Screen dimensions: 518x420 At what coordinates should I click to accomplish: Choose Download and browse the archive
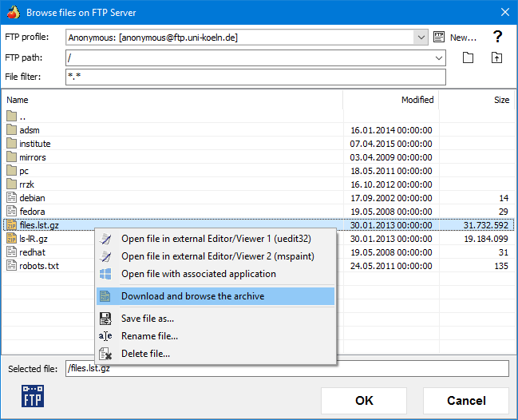click(x=192, y=296)
